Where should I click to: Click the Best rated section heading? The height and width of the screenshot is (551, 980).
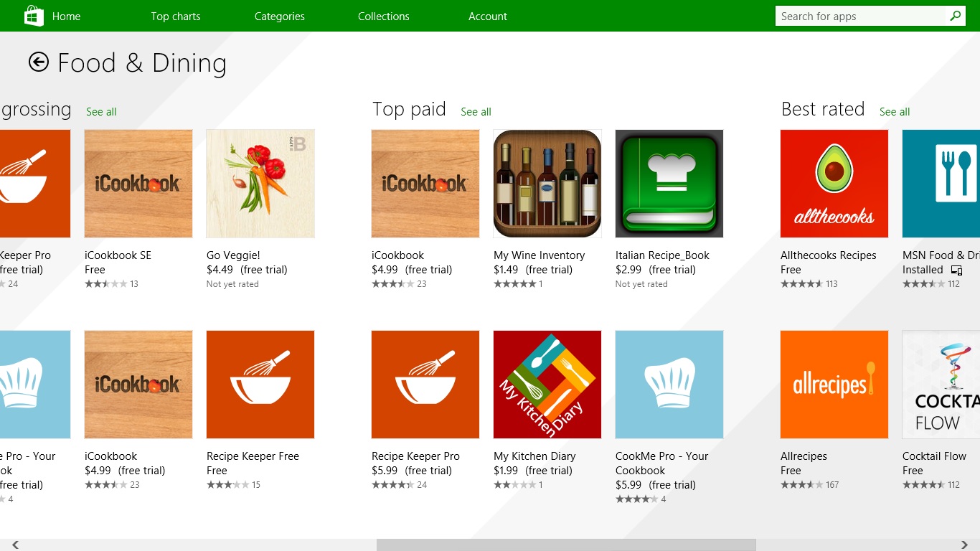coord(823,109)
